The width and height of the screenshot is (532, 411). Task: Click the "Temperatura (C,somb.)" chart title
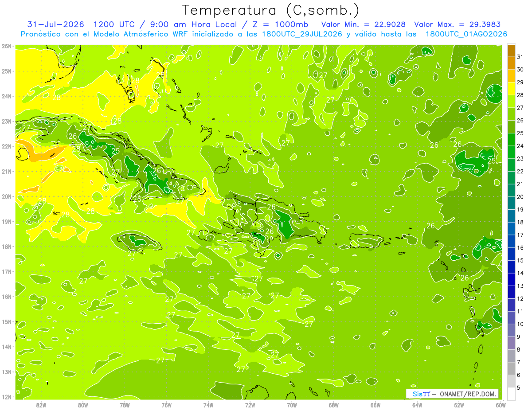(x=271, y=10)
